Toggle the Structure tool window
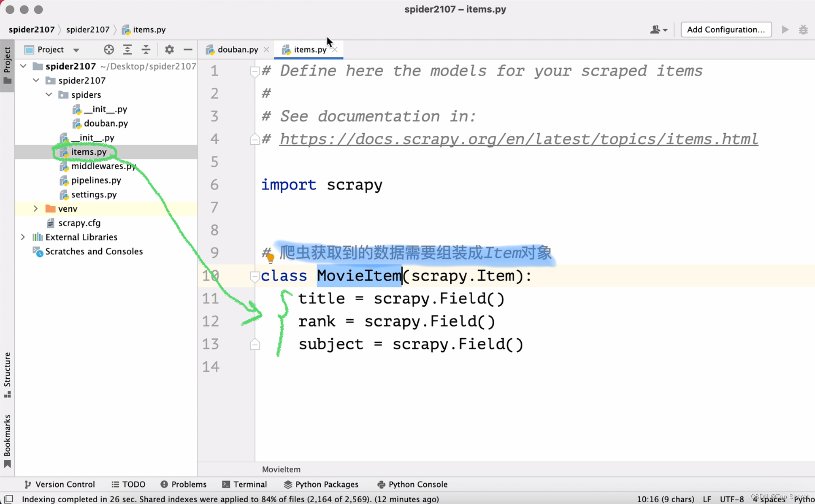This screenshot has width=815, height=504. (x=7, y=375)
